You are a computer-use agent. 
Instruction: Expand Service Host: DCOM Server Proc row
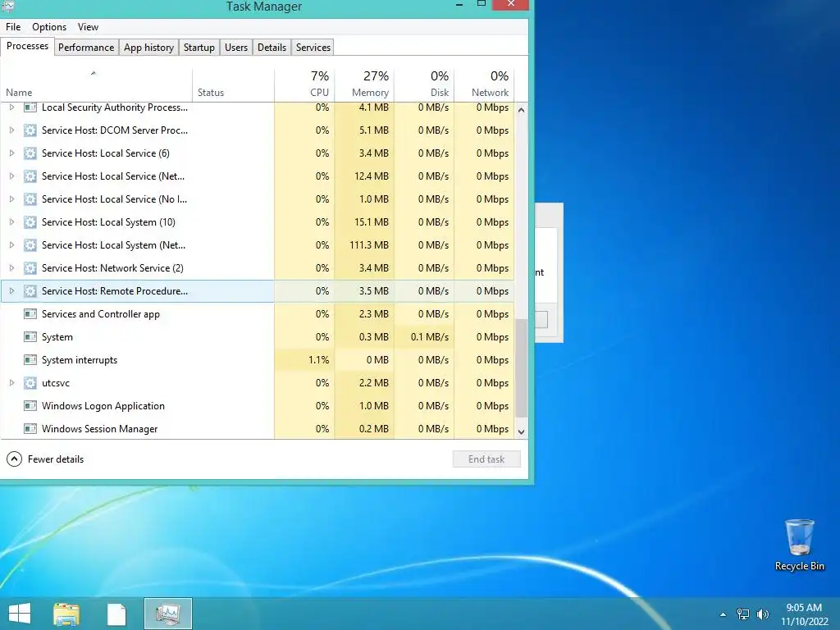tap(11, 130)
